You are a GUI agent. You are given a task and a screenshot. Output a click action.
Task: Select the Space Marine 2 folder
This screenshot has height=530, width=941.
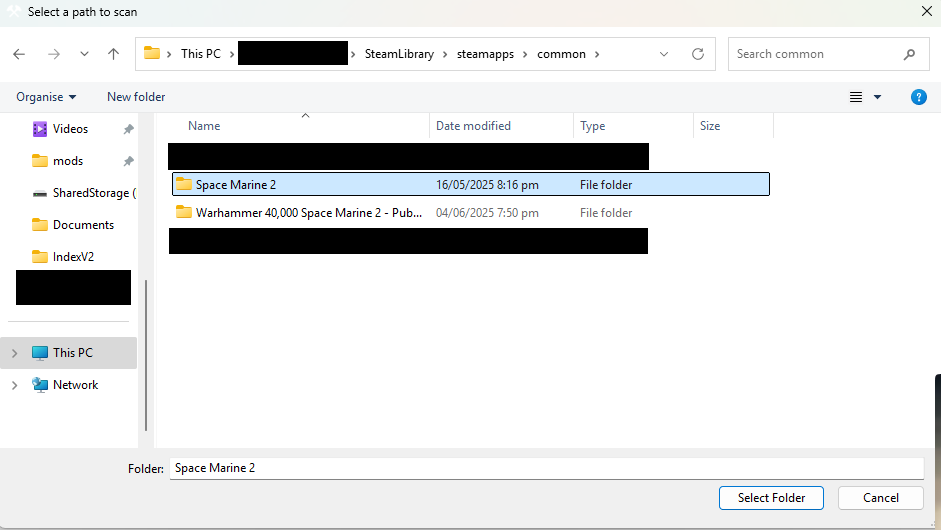click(x=470, y=184)
